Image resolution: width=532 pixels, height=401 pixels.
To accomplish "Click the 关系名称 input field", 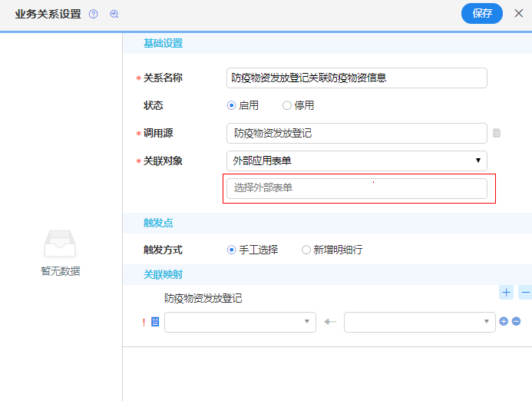I will [357, 78].
